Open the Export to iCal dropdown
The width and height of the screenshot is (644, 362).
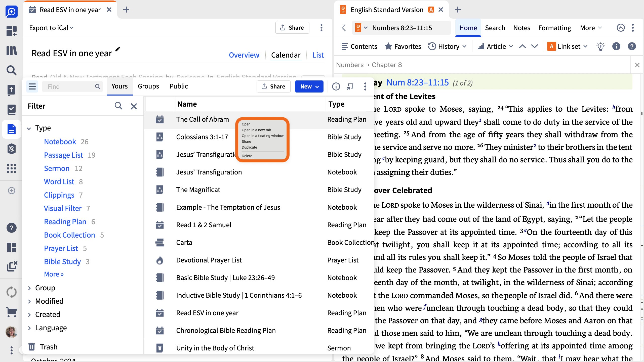tap(51, 28)
